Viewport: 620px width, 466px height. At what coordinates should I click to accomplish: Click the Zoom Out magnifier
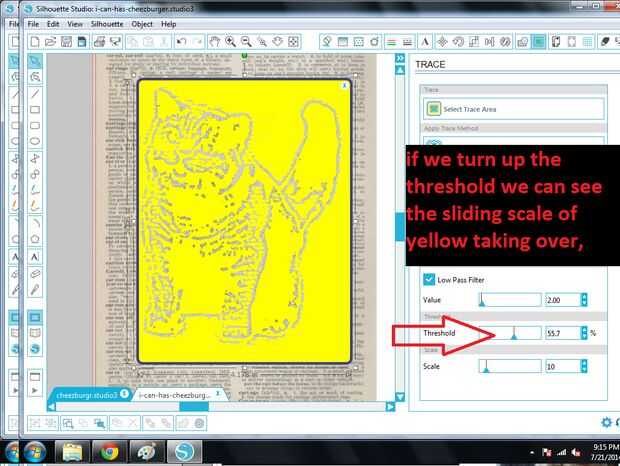tap(246, 42)
